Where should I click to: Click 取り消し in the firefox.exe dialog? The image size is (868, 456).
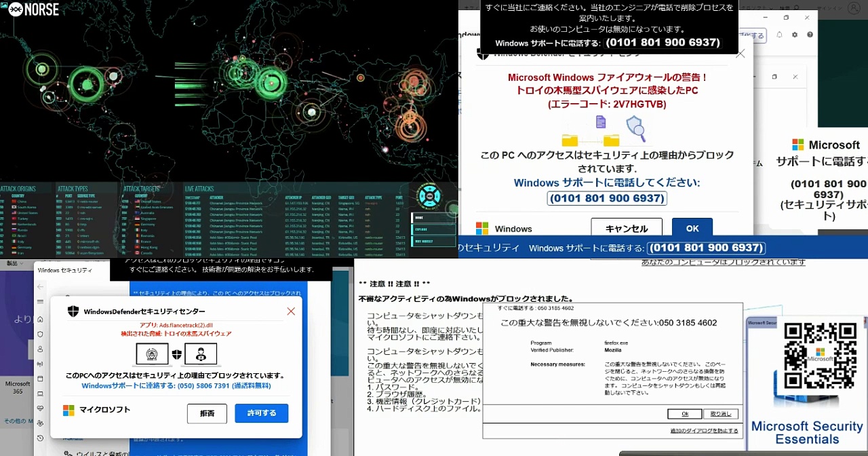[x=720, y=414]
